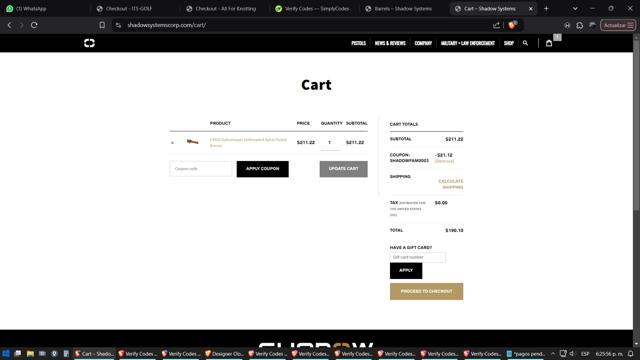Open the browser extensions puzzle icon
The height and width of the screenshot is (360, 640).
click(580, 25)
